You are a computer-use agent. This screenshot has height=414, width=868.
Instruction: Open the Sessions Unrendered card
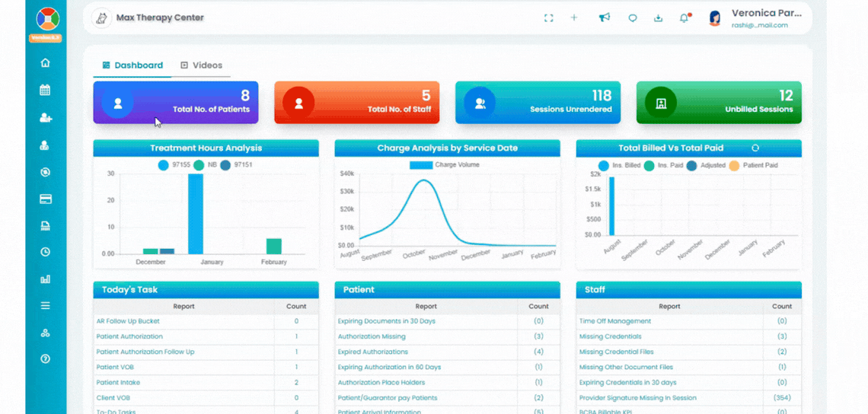[538, 103]
